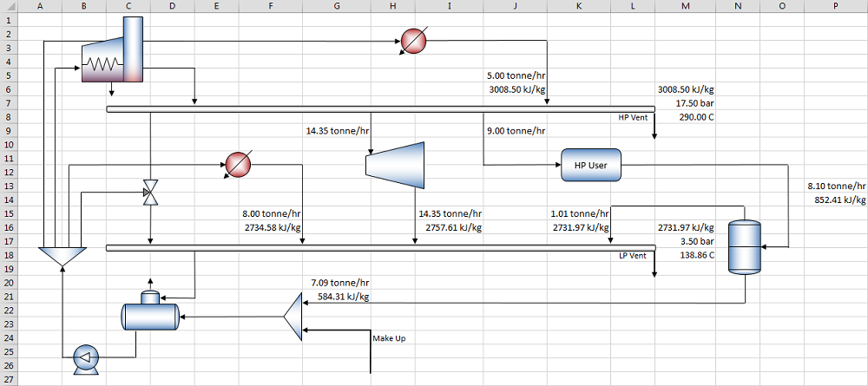
Task: Click the 290.00 C value
Action: pos(696,117)
